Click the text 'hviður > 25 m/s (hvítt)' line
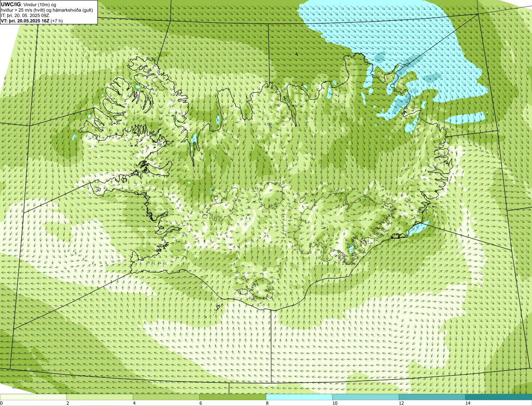This screenshot has height=406, width=532. [47, 10]
